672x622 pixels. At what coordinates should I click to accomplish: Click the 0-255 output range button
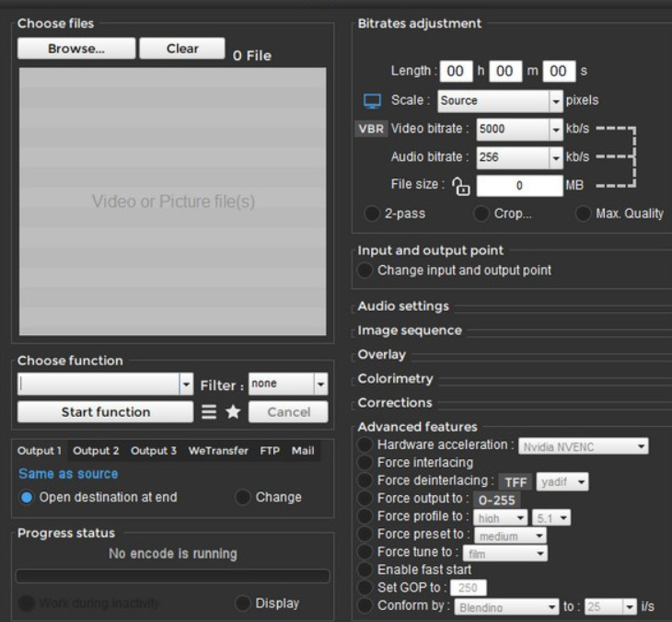coord(497,500)
